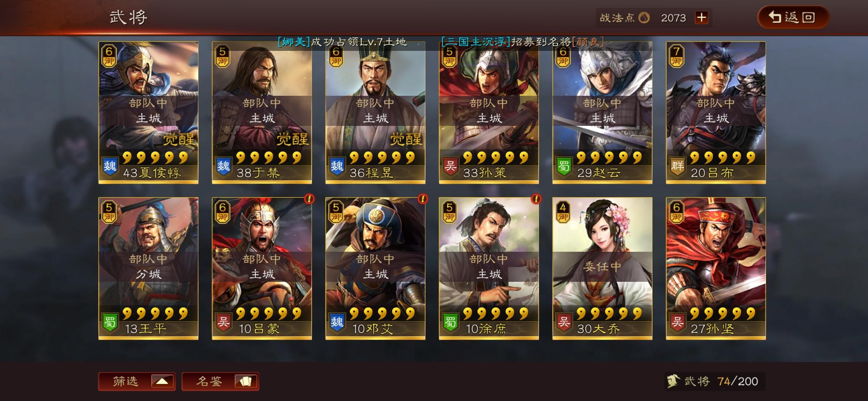Expand the 筛选 filter arrow
The height and width of the screenshot is (401, 868).
pos(162,381)
